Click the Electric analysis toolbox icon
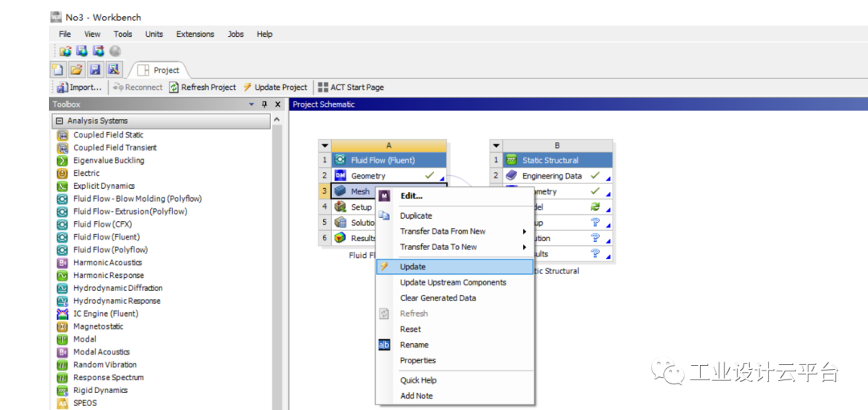Screen dimensions: 868x410 pos(63,173)
